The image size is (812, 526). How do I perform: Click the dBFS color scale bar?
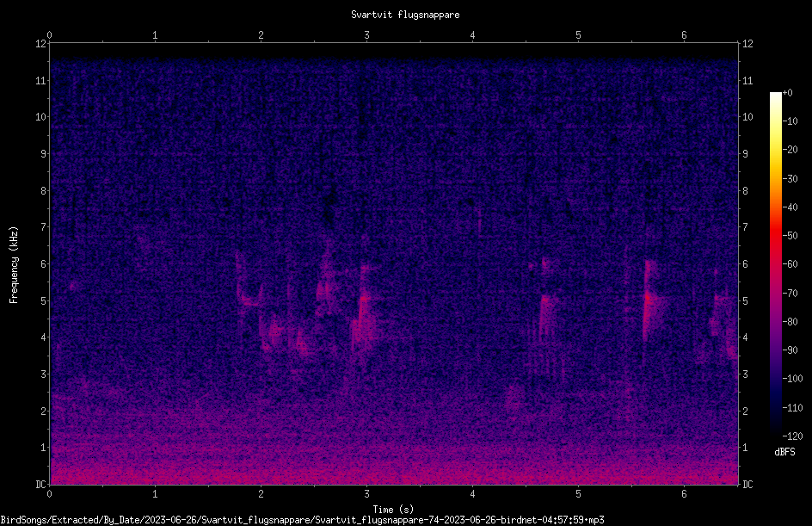(775, 264)
